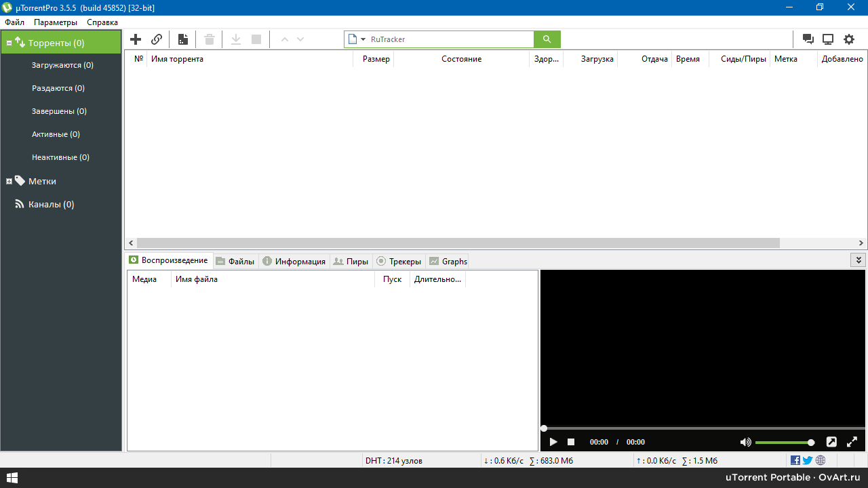Open the search provider dropdown arrow
This screenshot has width=868, height=488.
click(363, 39)
